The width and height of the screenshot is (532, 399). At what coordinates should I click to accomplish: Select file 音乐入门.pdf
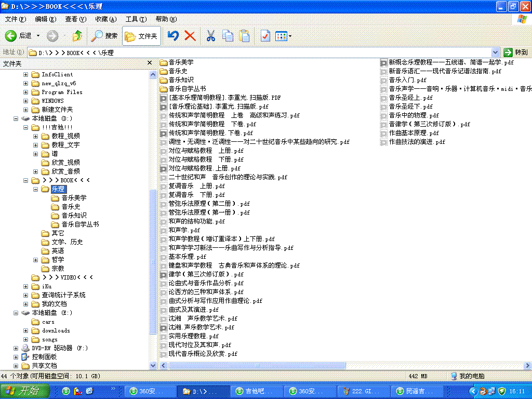[x=407, y=80]
